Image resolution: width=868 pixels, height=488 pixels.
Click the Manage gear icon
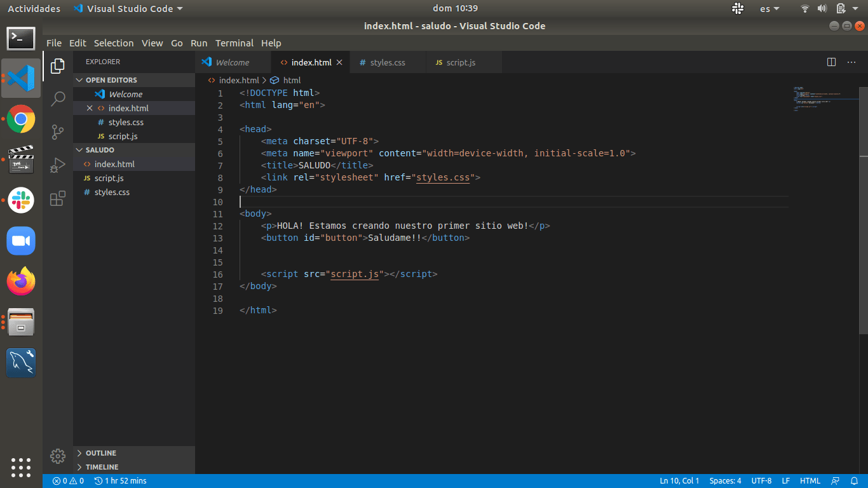(58, 456)
